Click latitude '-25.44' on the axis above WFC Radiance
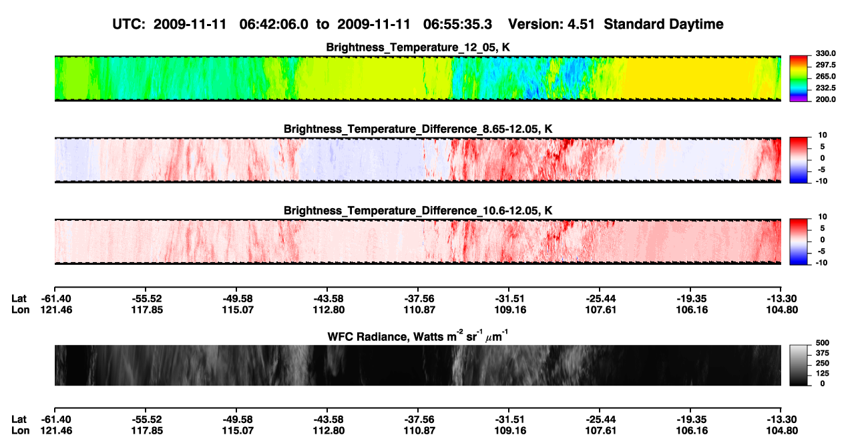Image resolution: width=868 pixels, height=445 pixels. [600, 298]
